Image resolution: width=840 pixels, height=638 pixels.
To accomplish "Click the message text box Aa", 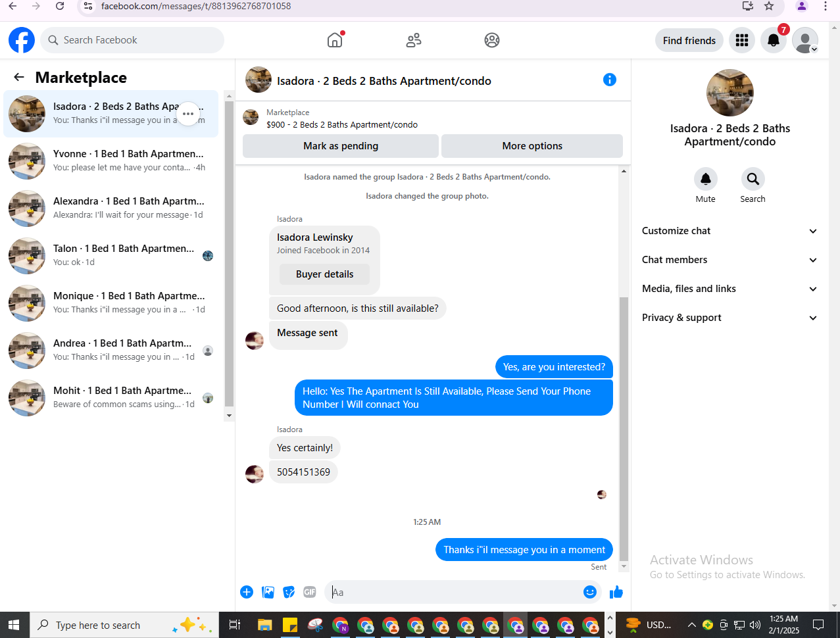I will point(454,592).
